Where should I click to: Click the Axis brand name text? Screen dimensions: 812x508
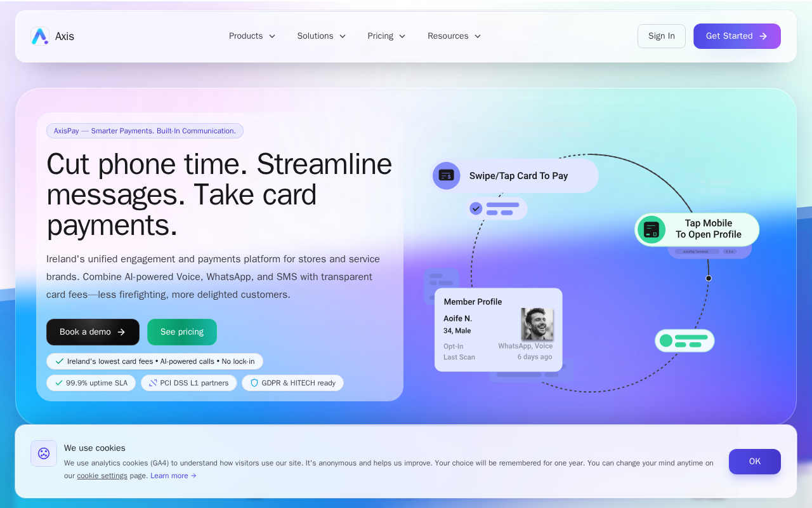(x=65, y=36)
